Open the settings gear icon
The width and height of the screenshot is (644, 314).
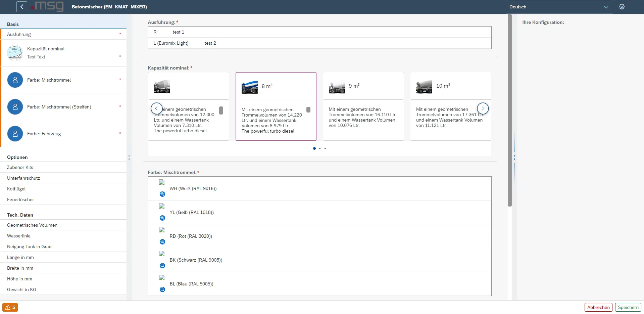(x=622, y=7)
